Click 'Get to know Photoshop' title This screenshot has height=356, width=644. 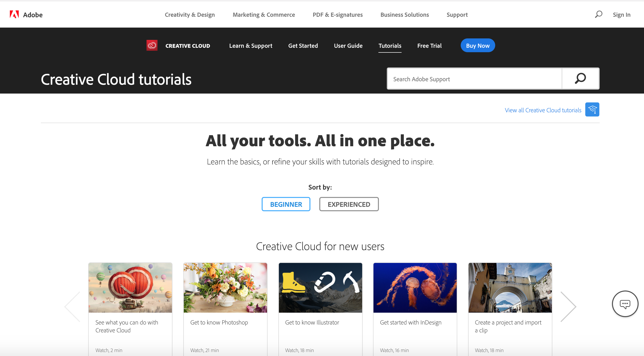click(x=219, y=322)
